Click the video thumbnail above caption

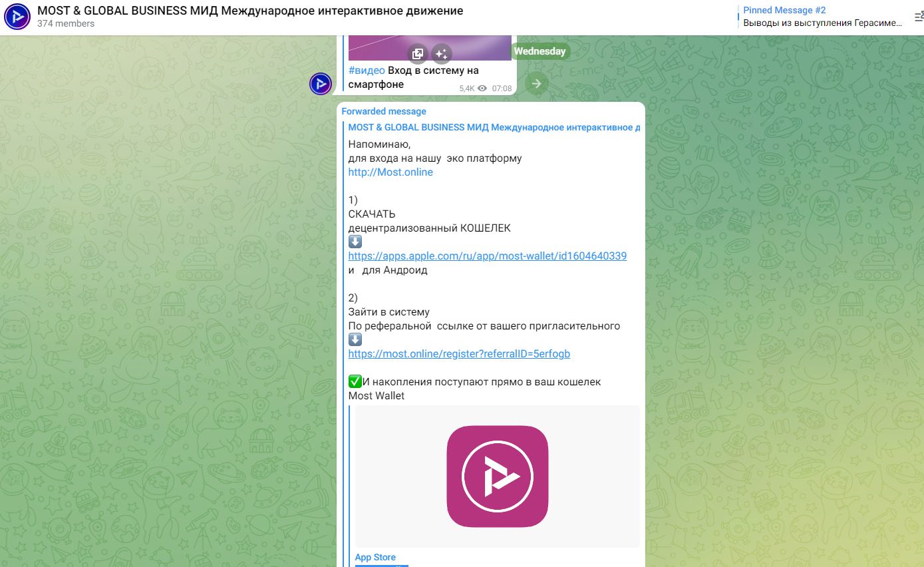pyautogui.click(x=430, y=47)
